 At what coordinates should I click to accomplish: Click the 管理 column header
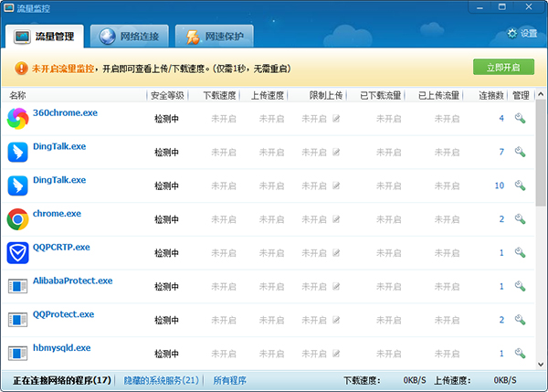pos(521,95)
